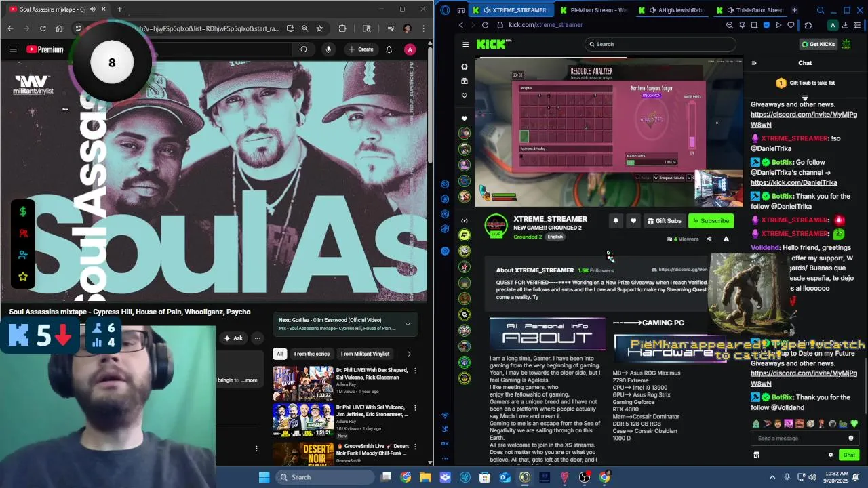Share the stream with share icon

coord(709,239)
